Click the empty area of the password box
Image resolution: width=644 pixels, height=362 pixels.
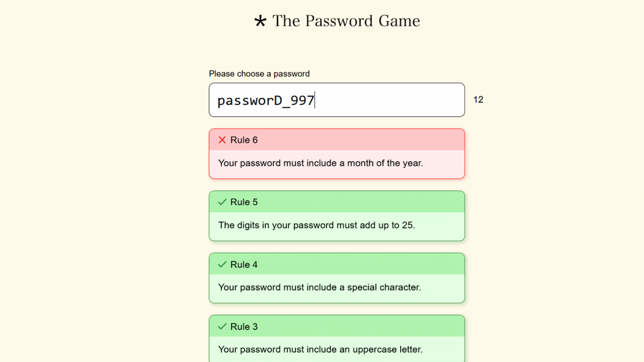point(392,100)
